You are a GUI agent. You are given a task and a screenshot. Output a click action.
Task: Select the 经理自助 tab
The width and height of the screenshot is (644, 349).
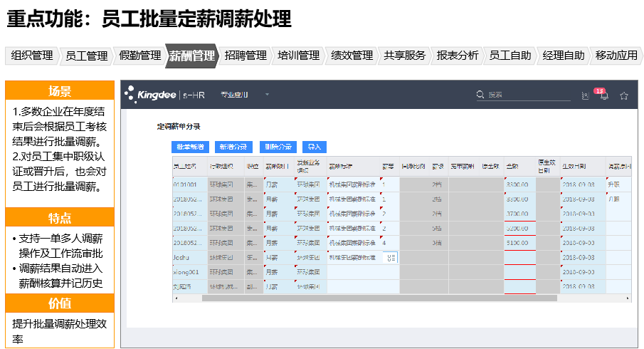coord(564,56)
